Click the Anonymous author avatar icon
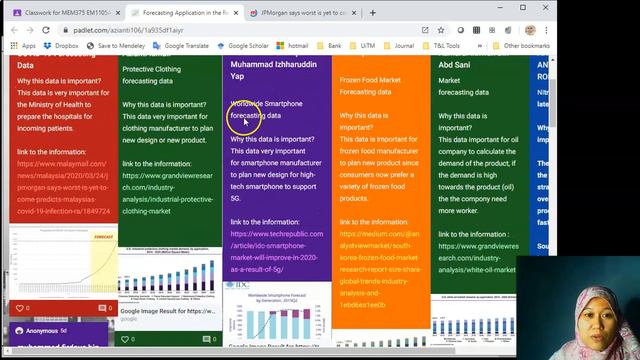Screen dimensions: 640x360 [x=19, y=331]
